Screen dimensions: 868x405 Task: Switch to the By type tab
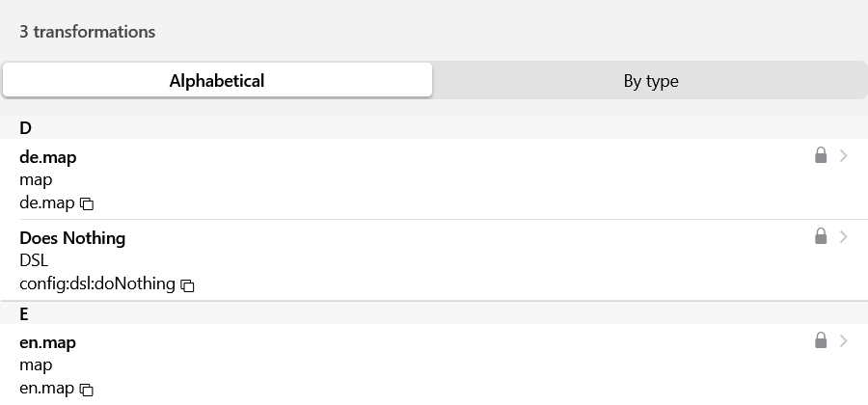coord(651,81)
